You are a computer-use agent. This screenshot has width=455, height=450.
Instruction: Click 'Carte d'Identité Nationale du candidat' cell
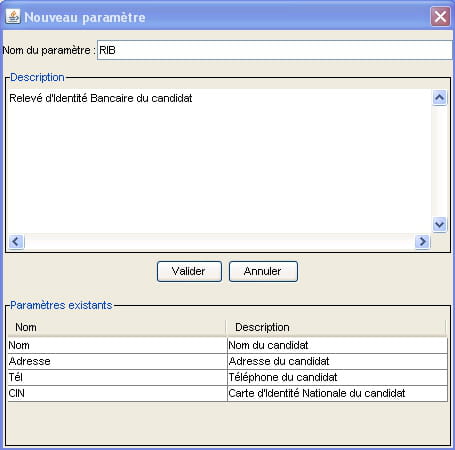click(x=337, y=393)
